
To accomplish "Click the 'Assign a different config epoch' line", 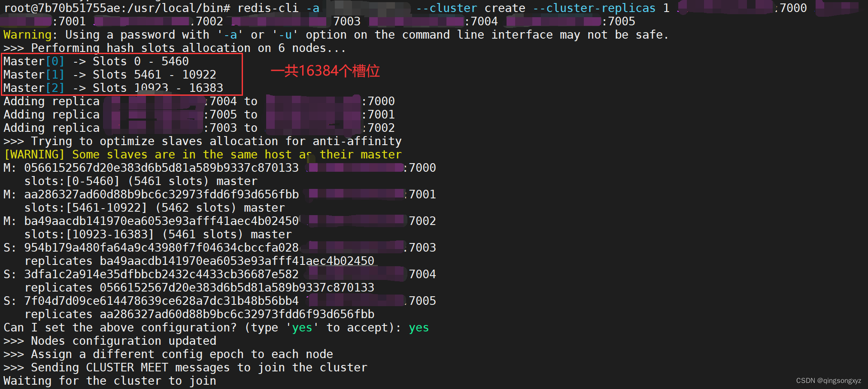I will click(168, 354).
